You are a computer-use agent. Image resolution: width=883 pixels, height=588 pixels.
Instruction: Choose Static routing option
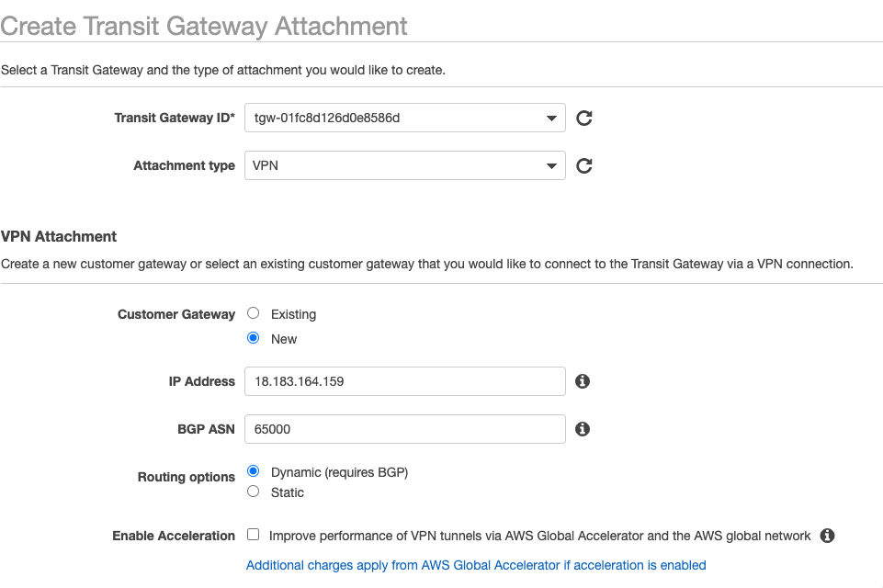tap(254, 492)
